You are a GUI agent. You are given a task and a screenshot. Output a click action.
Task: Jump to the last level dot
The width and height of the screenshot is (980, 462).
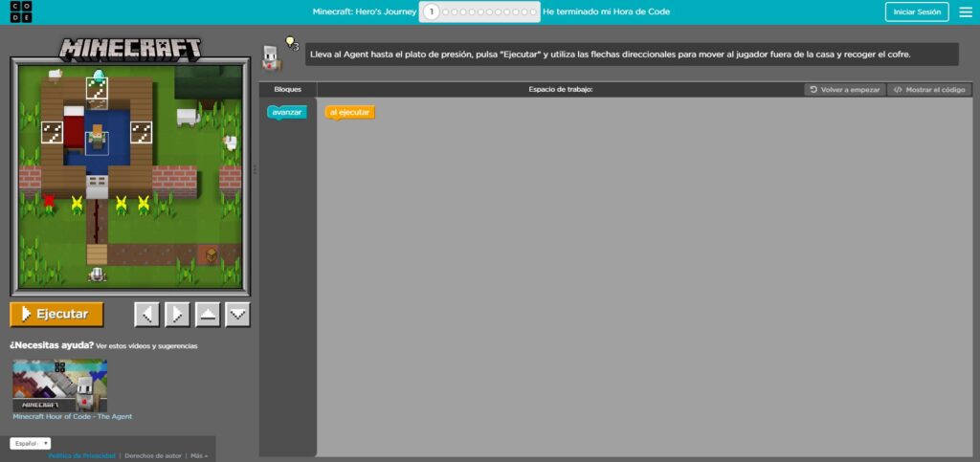(x=532, y=11)
